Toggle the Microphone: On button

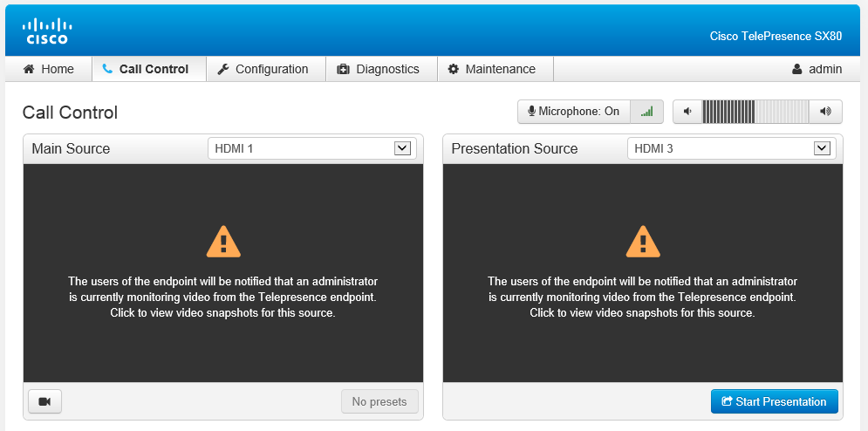click(574, 112)
